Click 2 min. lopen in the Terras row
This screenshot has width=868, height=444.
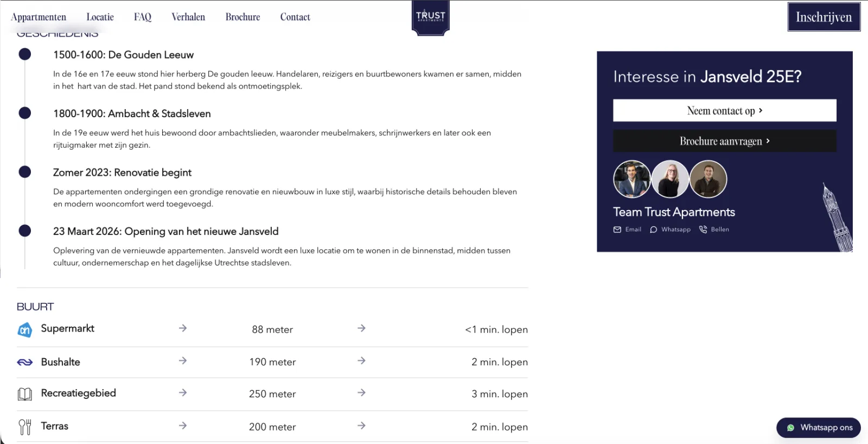click(x=500, y=427)
